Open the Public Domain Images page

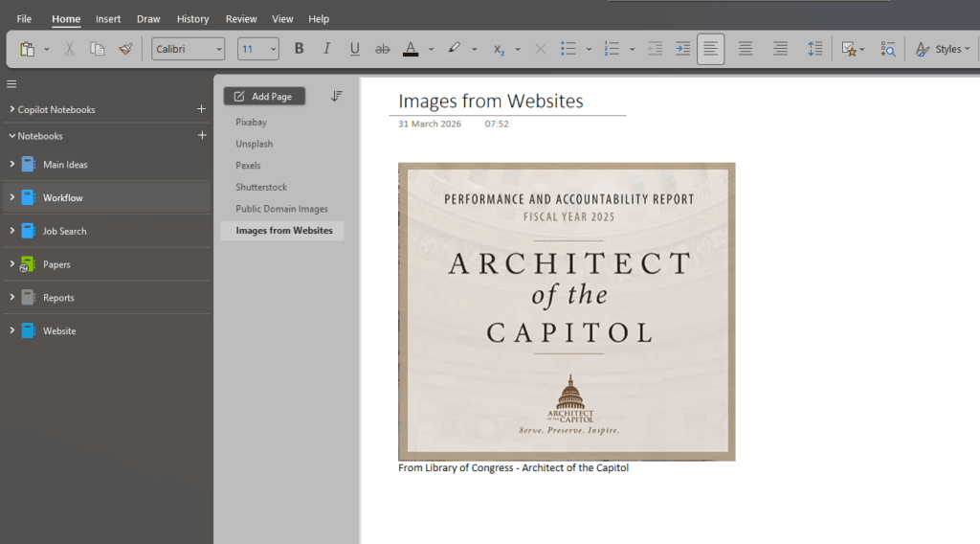click(282, 209)
